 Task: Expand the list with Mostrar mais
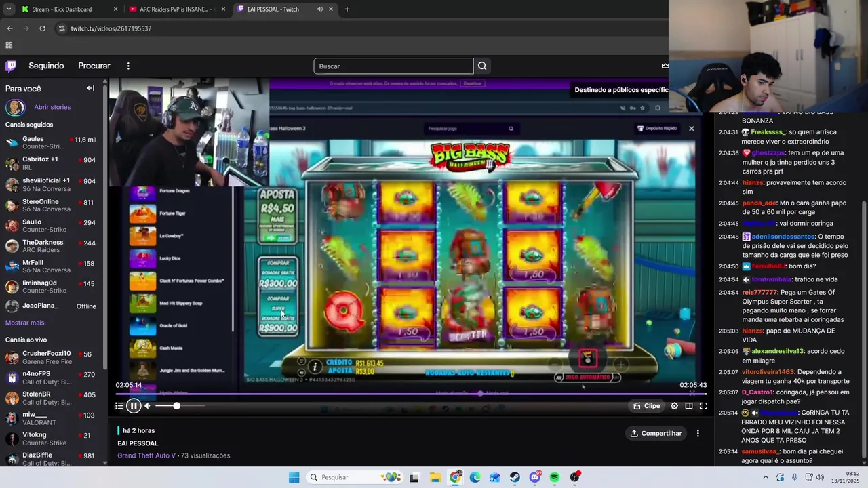click(24, 323)
